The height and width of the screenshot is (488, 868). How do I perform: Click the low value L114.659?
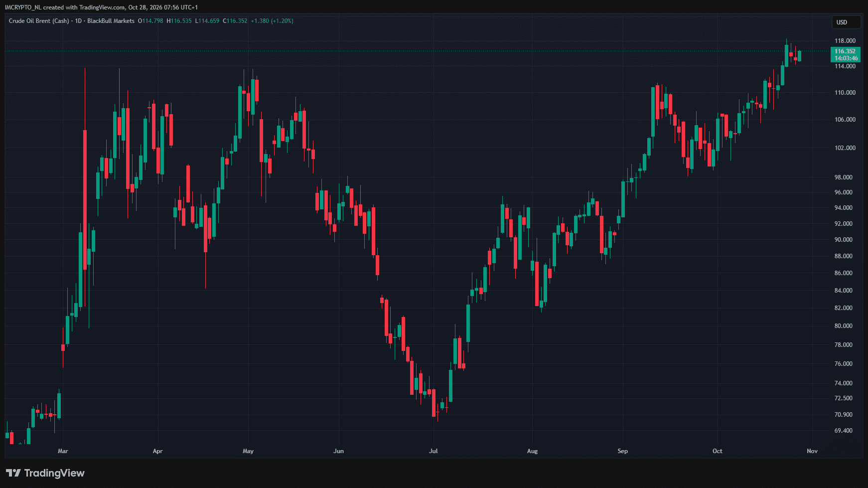coord(207,21)
